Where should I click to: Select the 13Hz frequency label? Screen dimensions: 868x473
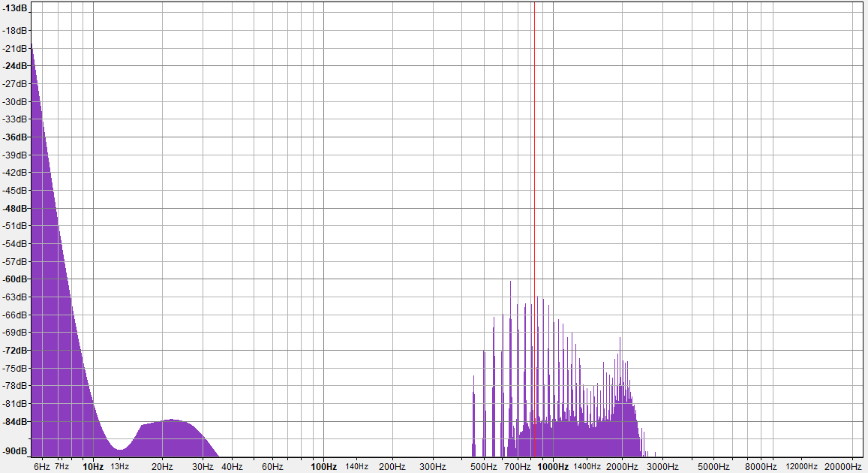(x=119, y=467)
